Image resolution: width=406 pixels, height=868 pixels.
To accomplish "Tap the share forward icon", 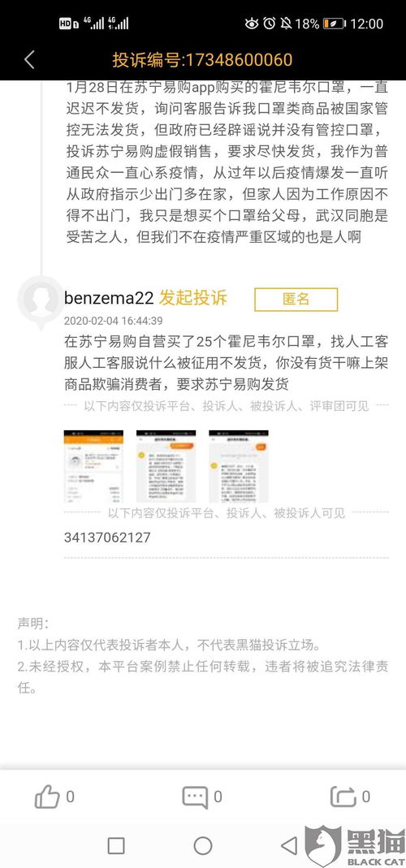I will (x=343, y=797).
